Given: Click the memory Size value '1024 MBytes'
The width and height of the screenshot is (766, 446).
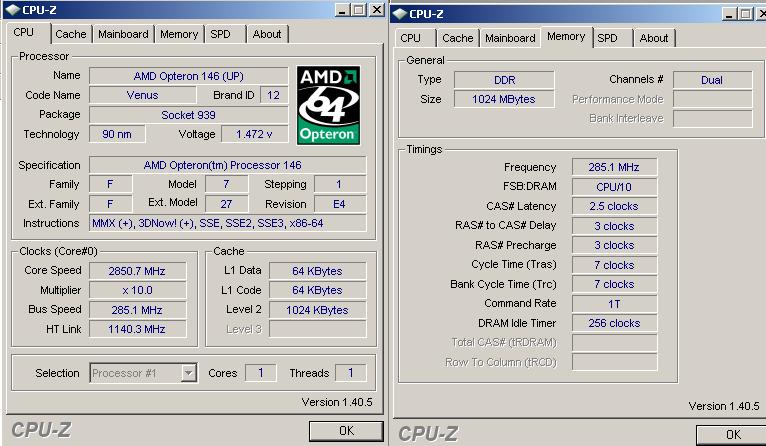Looking at the screenshot, I should click(x=504, y=99).
